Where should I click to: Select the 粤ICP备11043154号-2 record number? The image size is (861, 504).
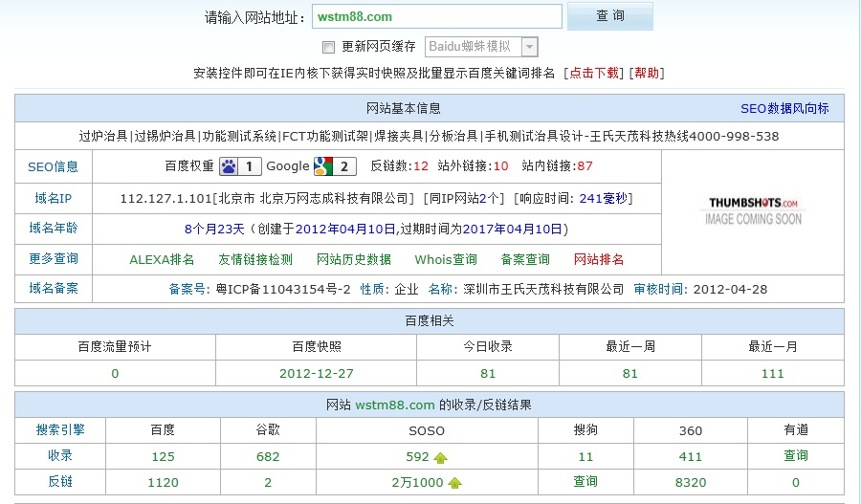(x=283, y=290)
